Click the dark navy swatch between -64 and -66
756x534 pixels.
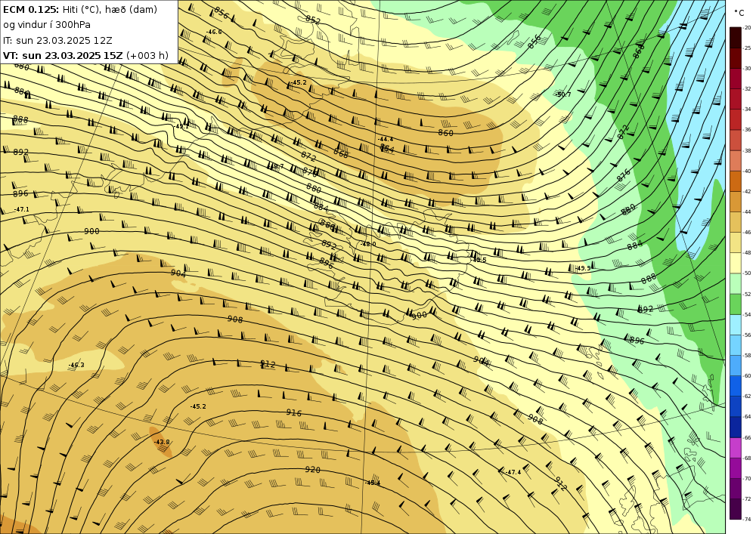coord(736,427)
